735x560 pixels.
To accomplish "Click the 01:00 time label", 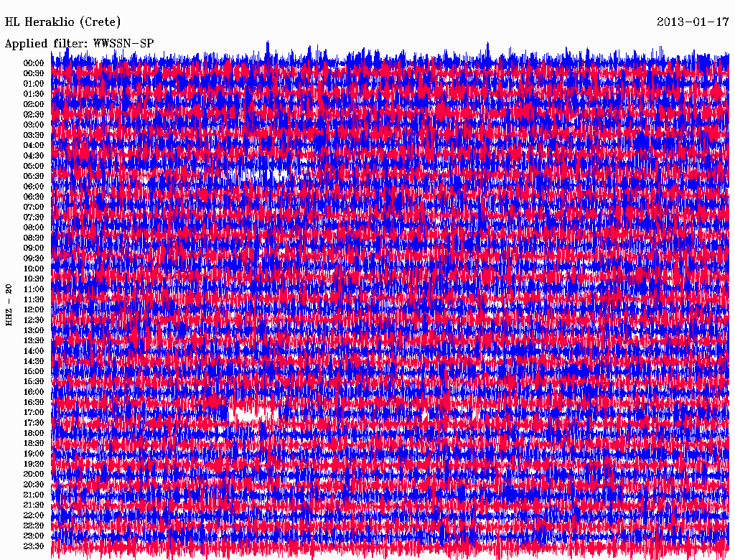I will [34, 83].
